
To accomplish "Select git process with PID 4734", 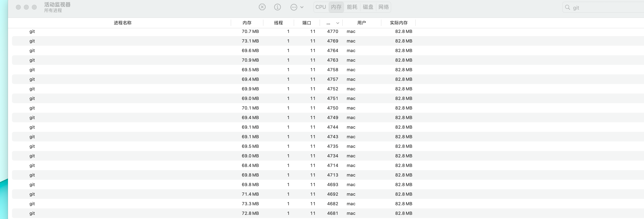I will [328, 156].
